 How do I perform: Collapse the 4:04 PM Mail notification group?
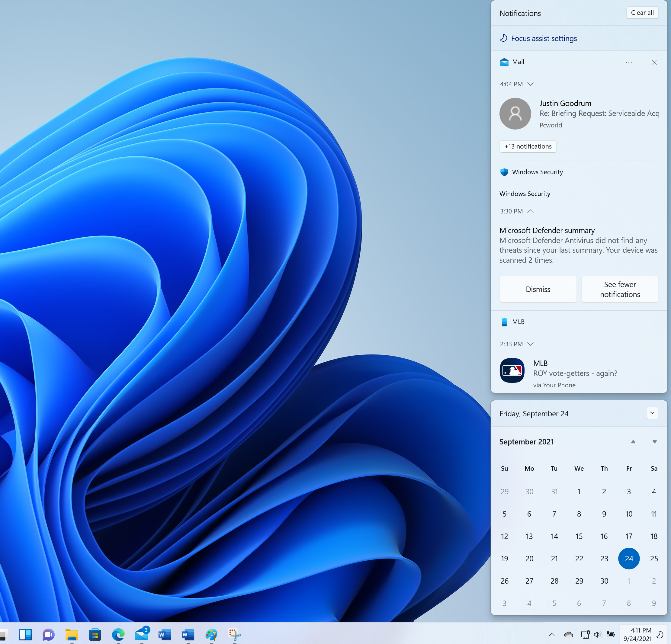pyautogui.click(x=531, y=84)
